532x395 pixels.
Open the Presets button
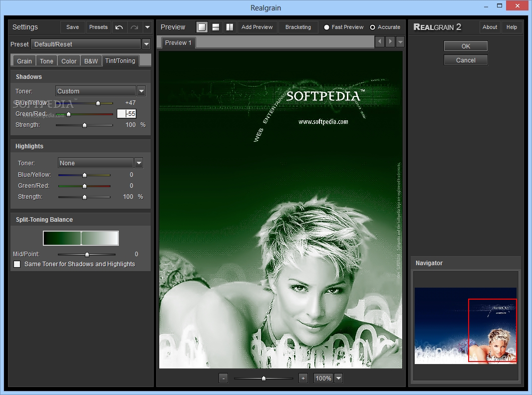pos(98,27)
